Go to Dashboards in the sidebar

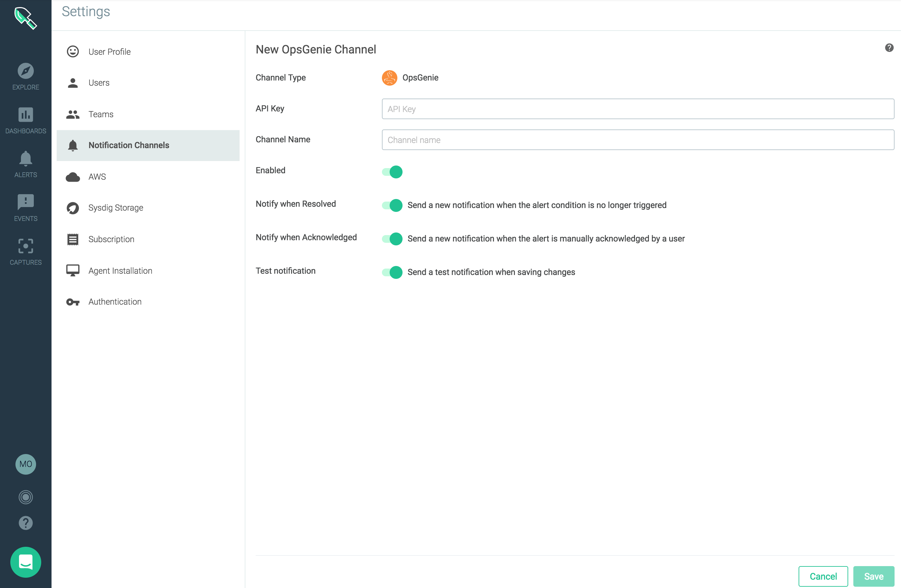pos(25,115)
